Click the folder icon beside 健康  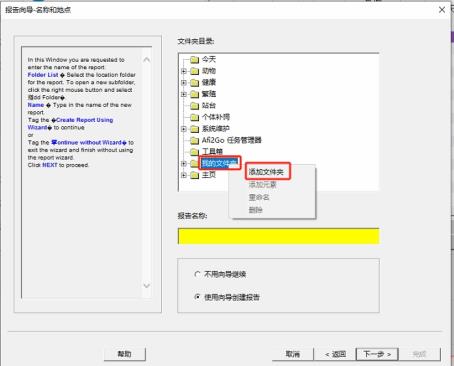[194, 83]
